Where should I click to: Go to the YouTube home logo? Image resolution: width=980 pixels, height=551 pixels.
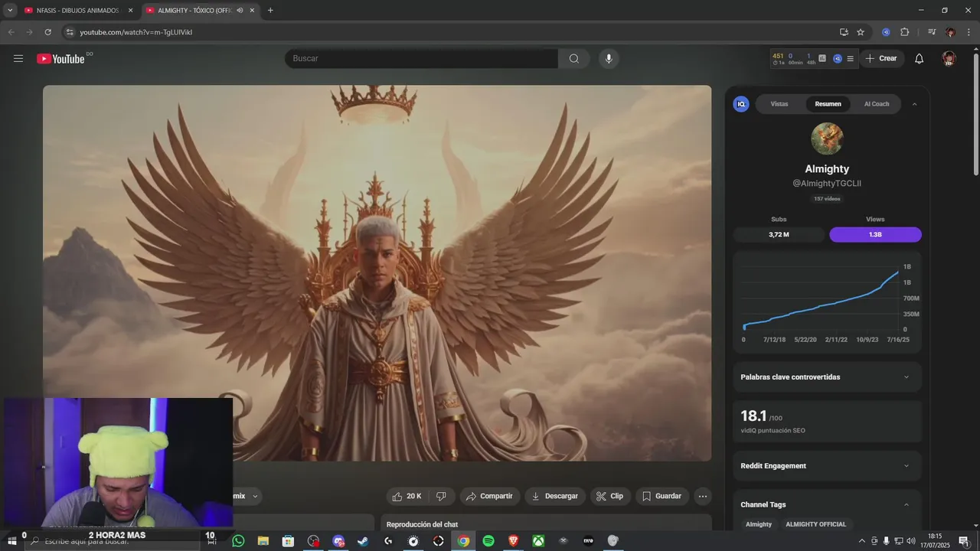pos(60,58)
